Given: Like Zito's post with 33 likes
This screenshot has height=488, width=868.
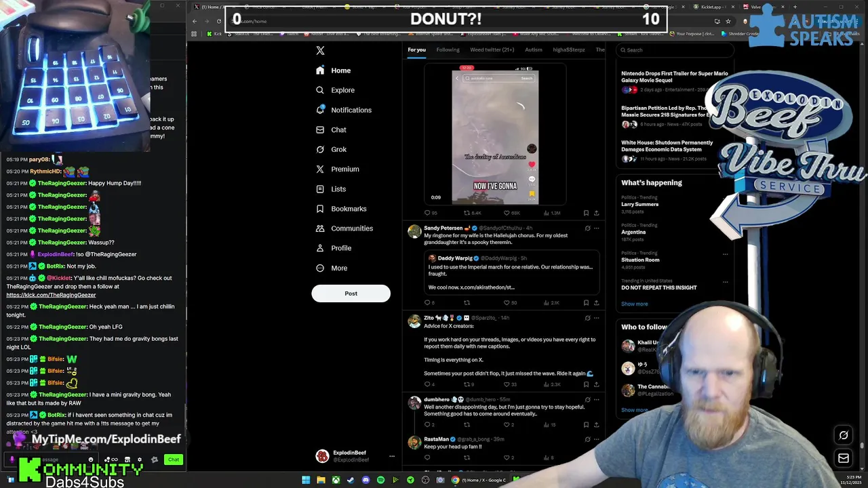Looking at the screenshot, I should pyautogui.click(x=510, y=384).
